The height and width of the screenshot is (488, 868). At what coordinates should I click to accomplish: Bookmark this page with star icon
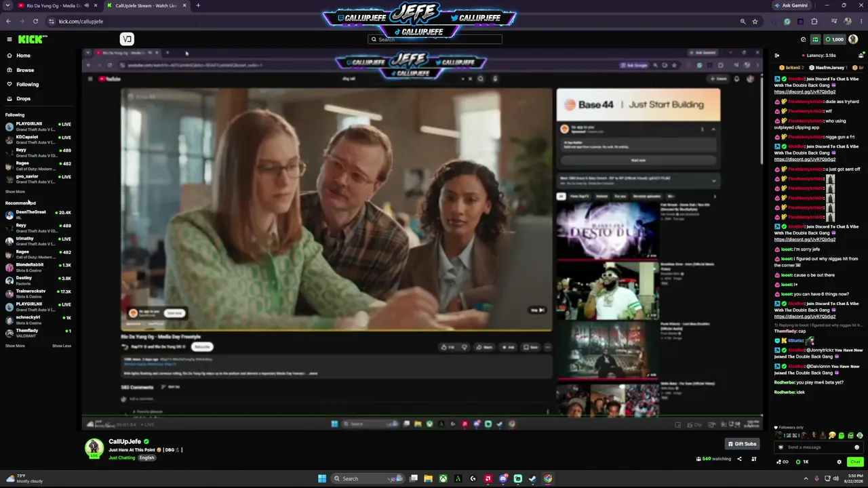(x=755, y=21)
